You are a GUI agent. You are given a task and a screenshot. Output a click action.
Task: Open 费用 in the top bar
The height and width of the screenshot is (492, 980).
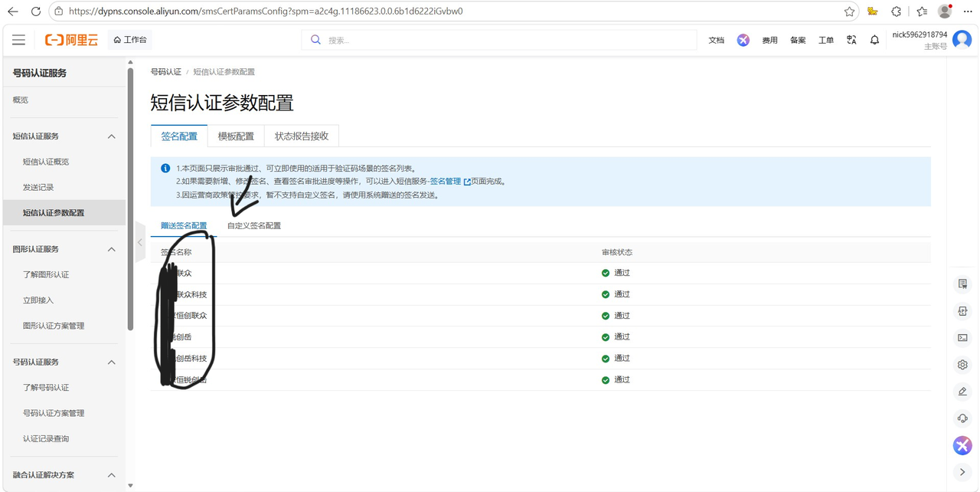pos(770,40)
